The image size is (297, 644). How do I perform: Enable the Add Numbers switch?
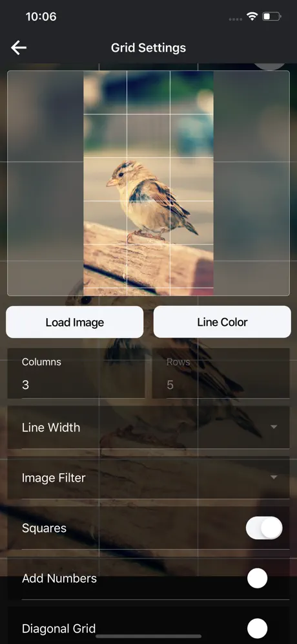257,578
